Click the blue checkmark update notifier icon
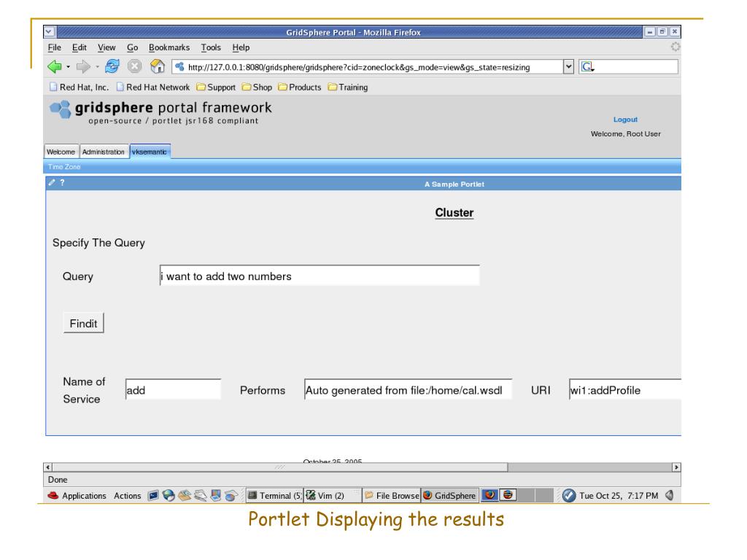Screen dimensions: 747x560 tap(569, 496)
